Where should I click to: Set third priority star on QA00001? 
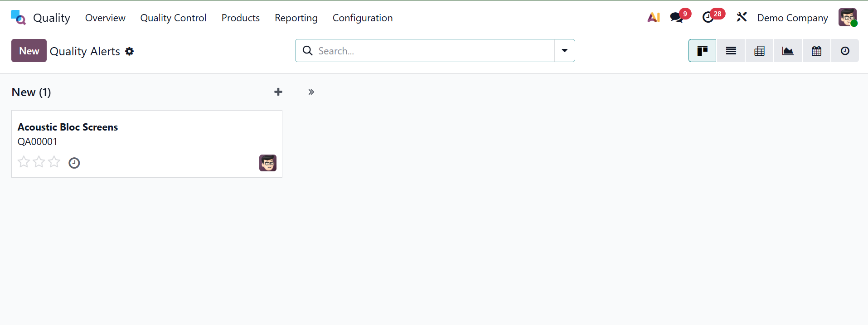point(54,162)
